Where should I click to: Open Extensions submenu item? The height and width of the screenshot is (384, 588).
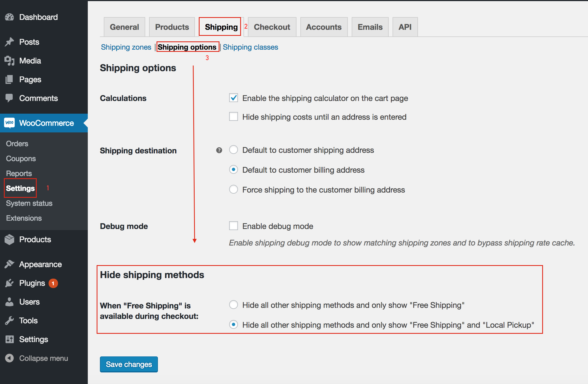coord(24,218)
